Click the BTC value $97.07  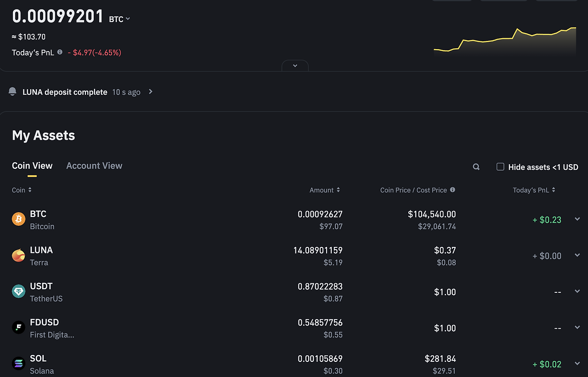pos(331,227)
